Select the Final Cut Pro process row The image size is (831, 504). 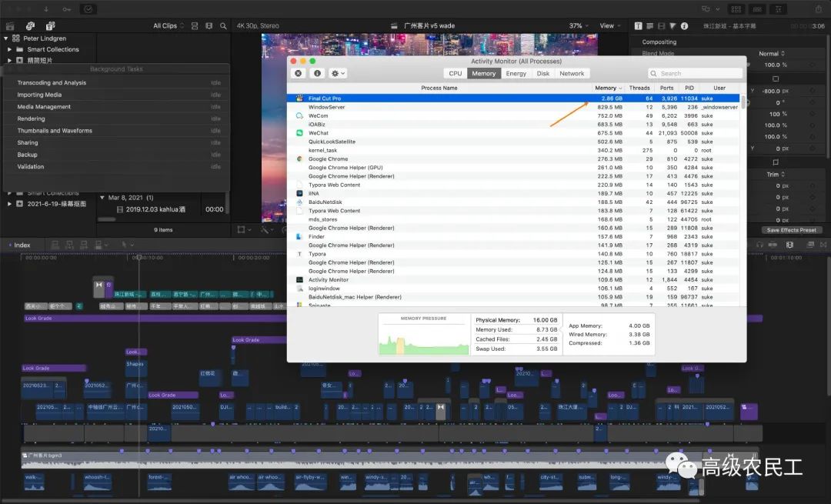coord(513,98)
